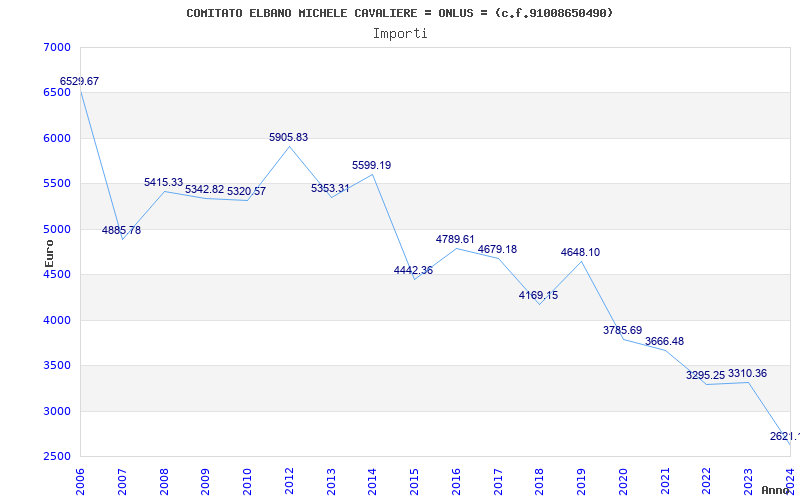
Task: Click the 5905.83 peak label
Action: pyautogui.click(x=289, y=137)
